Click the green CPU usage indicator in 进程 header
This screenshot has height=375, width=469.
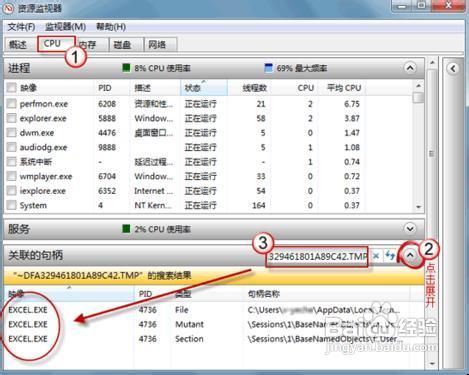[x=126, y=68]
